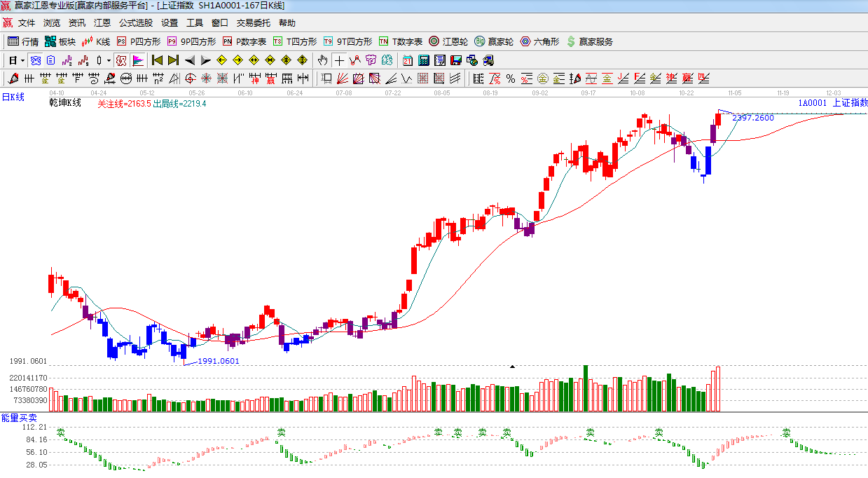Click the floppy disk save icon
Image resolution: width=868 pixels, height=478 pixels.
click(455, 60)
